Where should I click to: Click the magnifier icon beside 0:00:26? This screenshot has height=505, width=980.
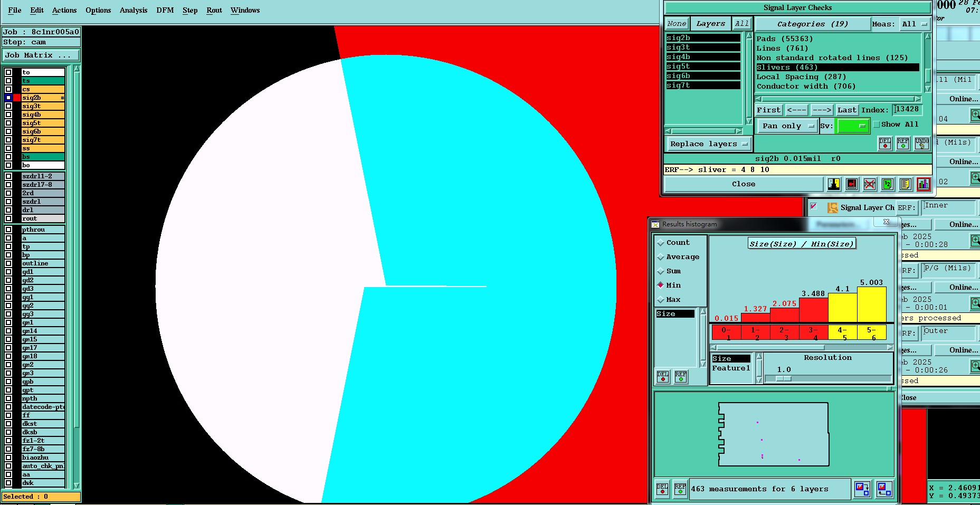click(975, 366)
